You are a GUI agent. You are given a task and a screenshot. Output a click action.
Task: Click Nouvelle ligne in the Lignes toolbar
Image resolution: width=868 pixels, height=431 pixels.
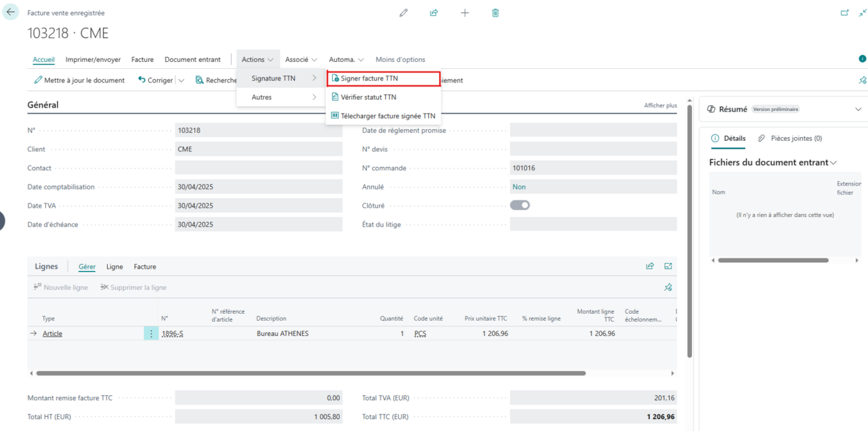pos(61,287)
